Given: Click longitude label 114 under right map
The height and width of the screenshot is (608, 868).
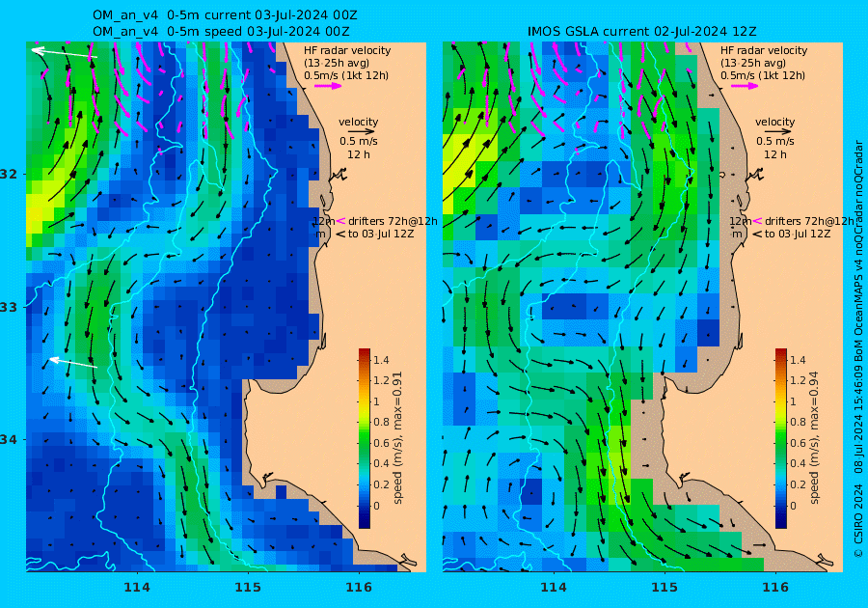Looking at the screenshot, I should pyautogui.click(x=553, y=588).
